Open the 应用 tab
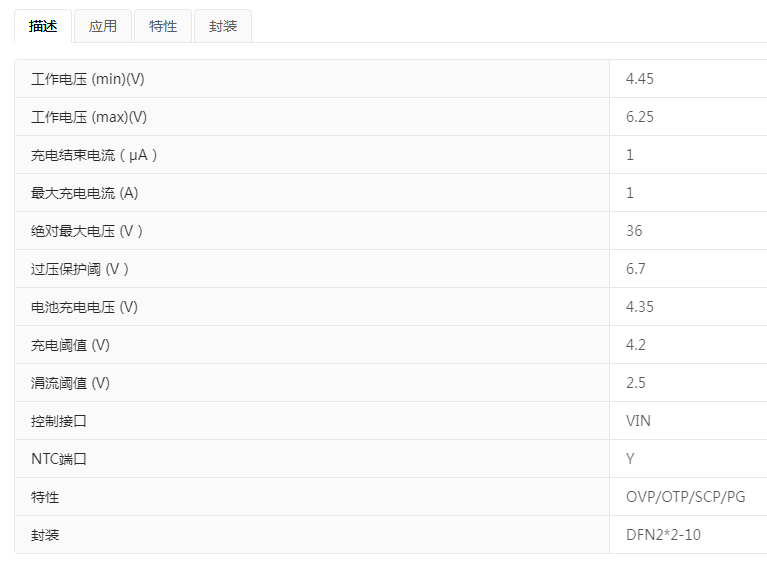Image resolution: width=767 pixels, height=563 pixels. [x=103, y=26]
